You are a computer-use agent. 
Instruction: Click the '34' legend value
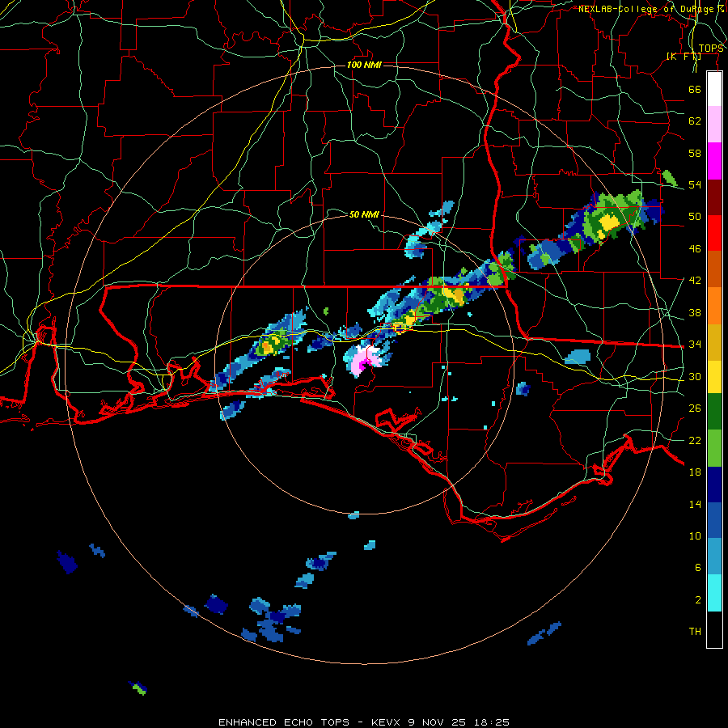[695, 345]
